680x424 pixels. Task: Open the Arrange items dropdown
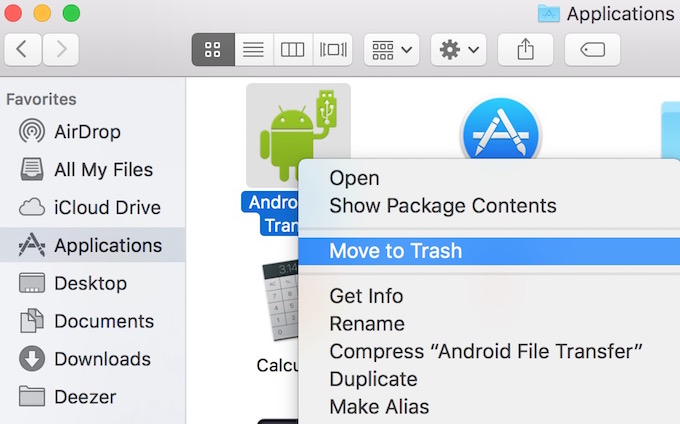pos(392,49)
